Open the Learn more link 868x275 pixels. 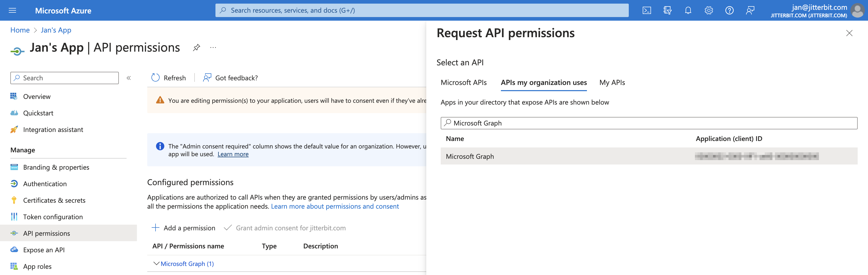(233, 154)
